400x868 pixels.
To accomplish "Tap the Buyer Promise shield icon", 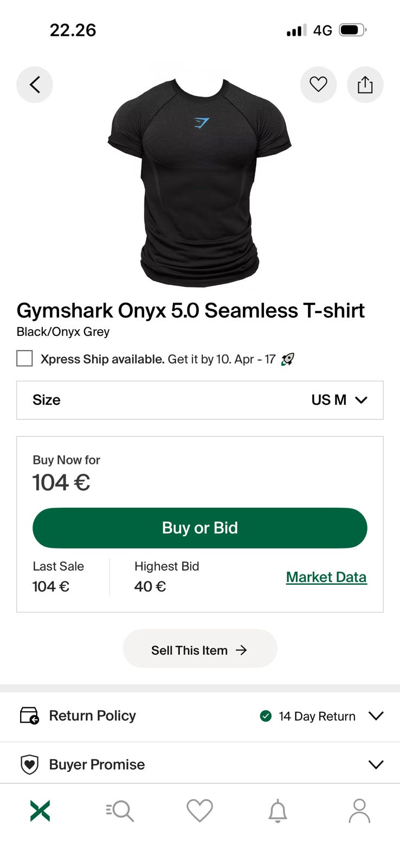I will [x=29, y=764].
